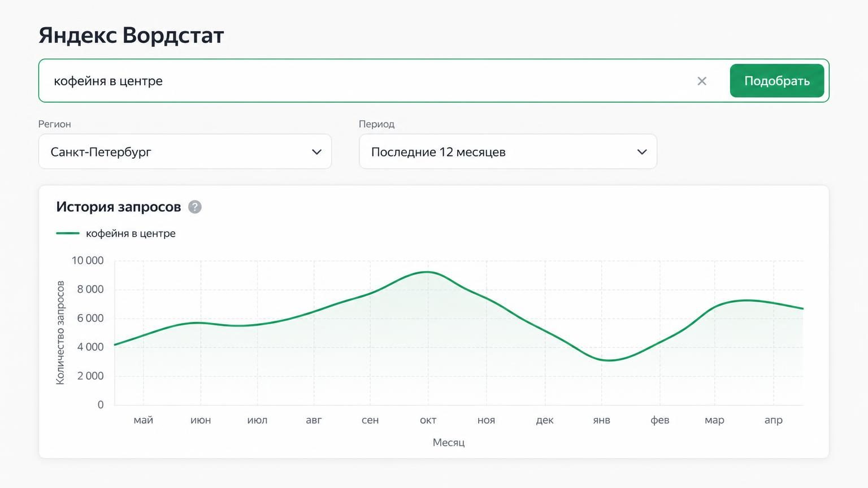Click the май label on the month axis
The image size is (868, 488).
[x=144, y=420]
